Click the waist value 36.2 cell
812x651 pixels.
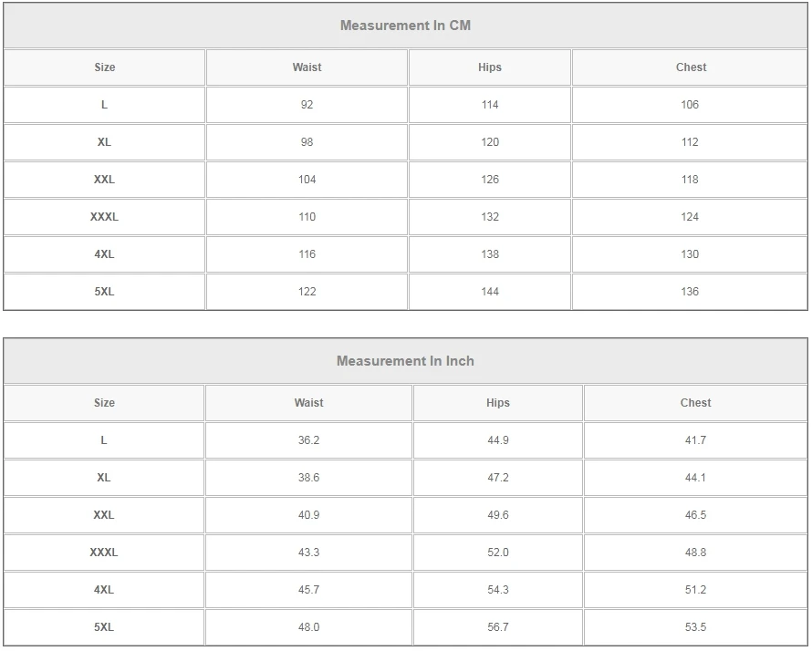(x=308, y=440)
